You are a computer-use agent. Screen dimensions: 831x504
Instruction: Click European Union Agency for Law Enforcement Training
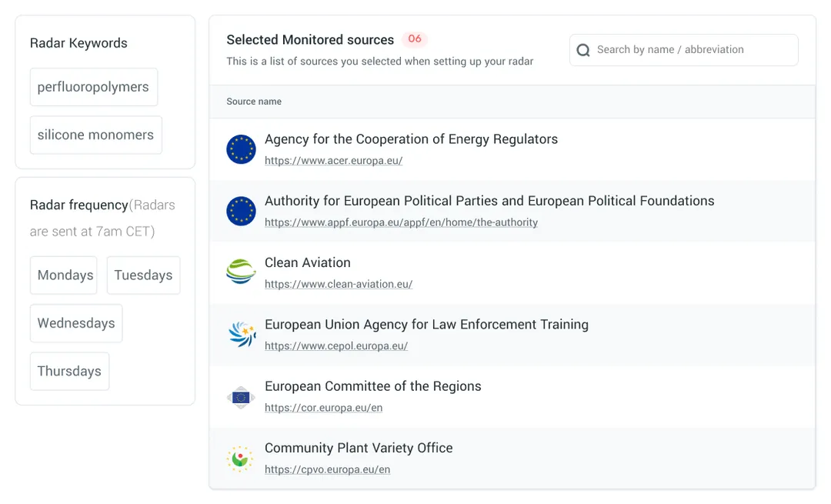[x=426, y=325]
